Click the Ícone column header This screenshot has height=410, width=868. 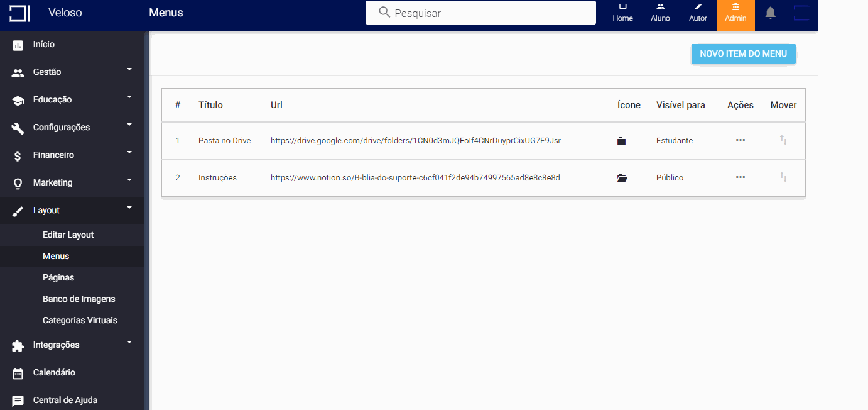pos(629,105)
